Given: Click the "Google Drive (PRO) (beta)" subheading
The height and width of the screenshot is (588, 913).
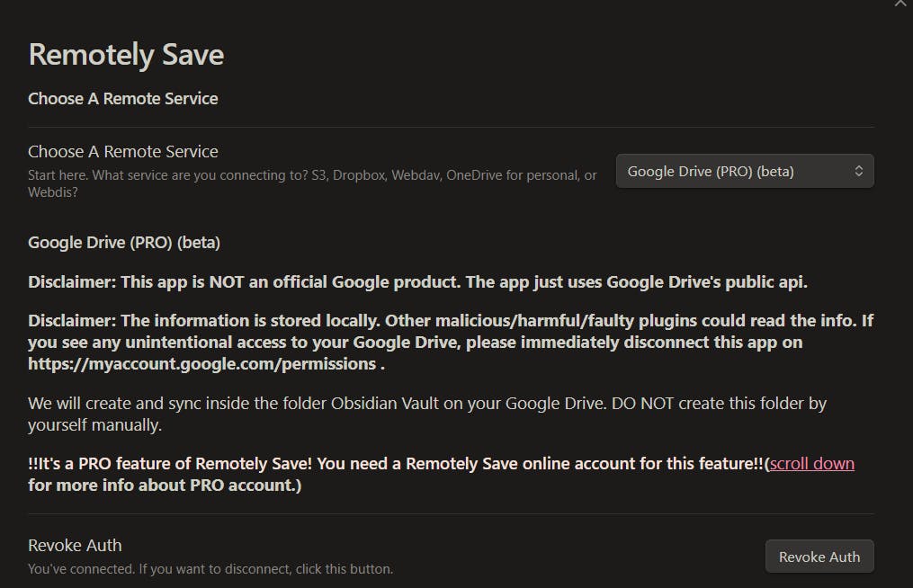Looking at the screenshot, I should pyautogui.click(x=124, y=243).
